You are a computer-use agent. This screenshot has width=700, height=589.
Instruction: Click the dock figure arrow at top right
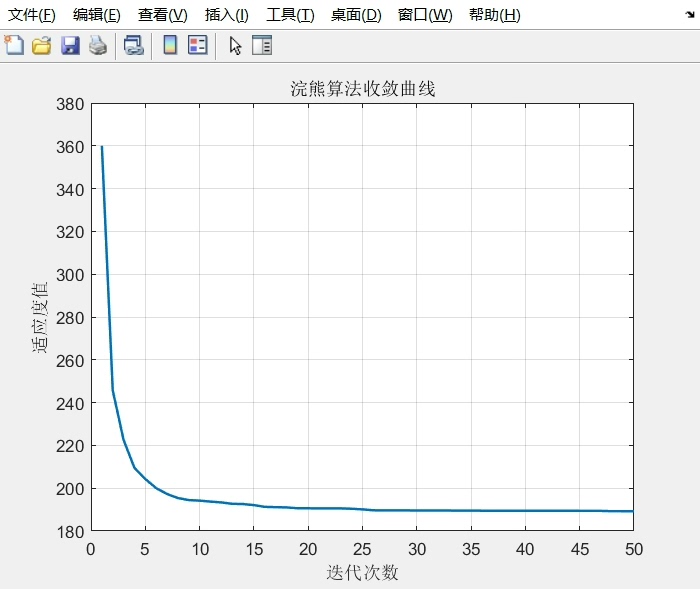coord(690,15)
